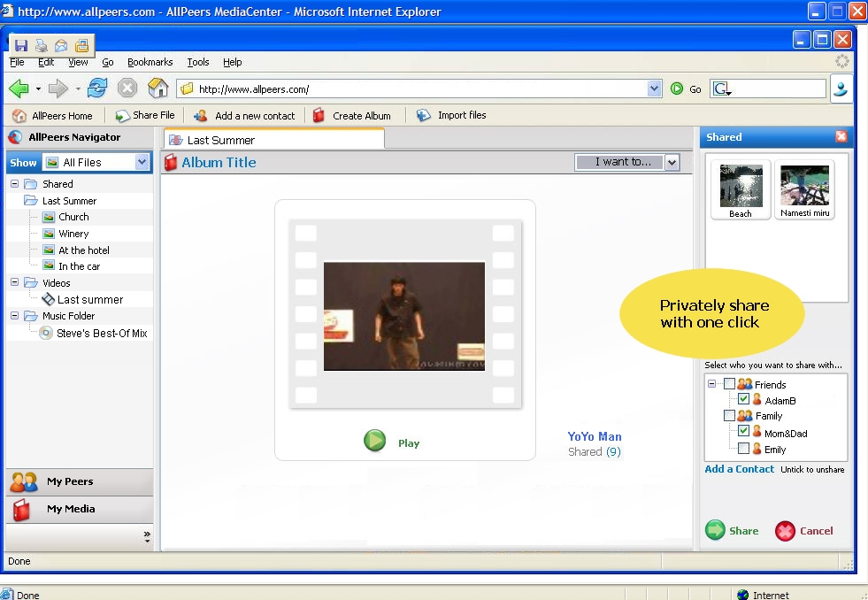
Task: Click the Add a Contact link
Action: pyautogui.click(x=739, y=469)
